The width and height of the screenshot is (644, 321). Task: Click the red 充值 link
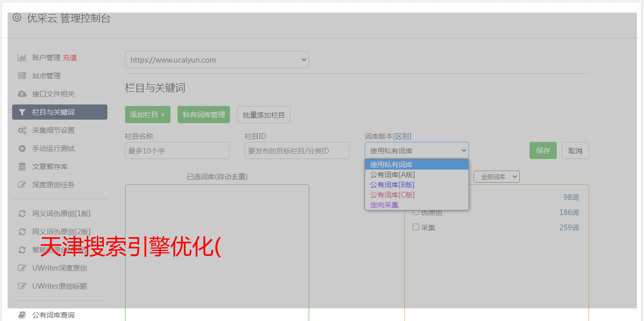click(x=70, y=58)
